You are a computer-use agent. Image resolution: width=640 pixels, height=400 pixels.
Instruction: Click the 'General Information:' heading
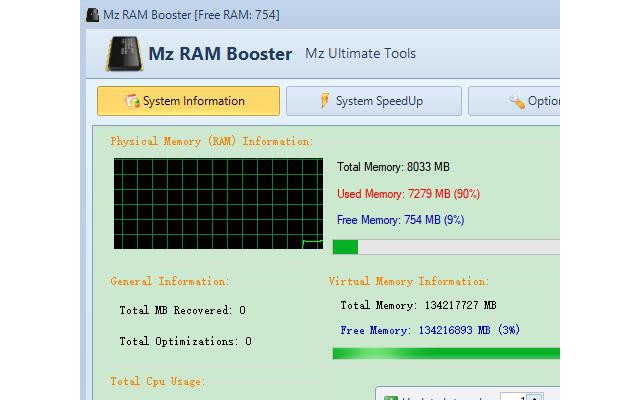pyautogui.click(x=170, y=281)
